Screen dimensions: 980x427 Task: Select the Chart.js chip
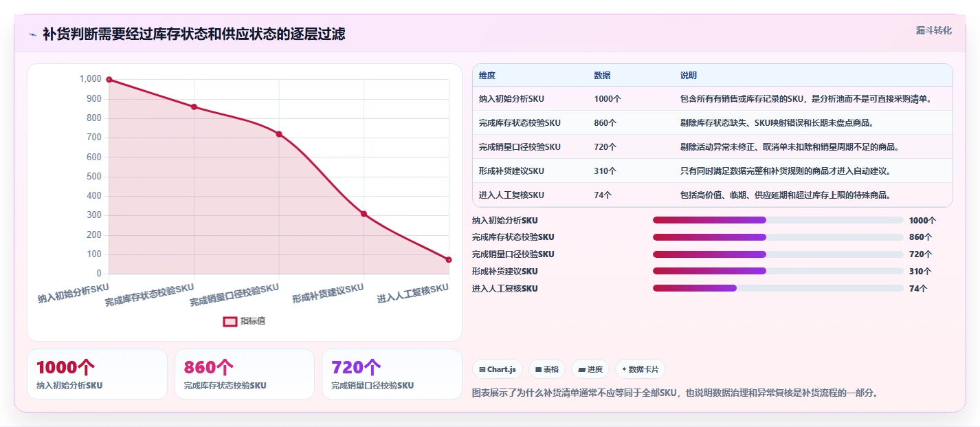pos(497,369)
